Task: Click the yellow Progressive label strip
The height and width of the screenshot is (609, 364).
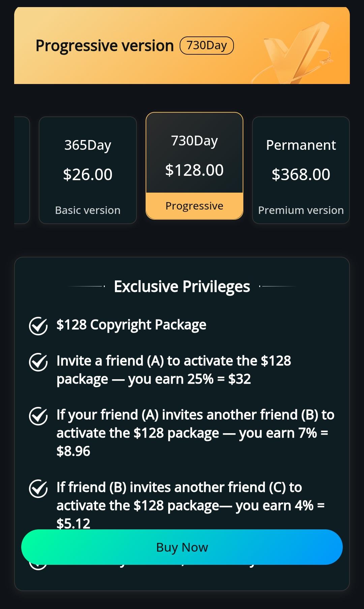Action: tap(194, 206)
